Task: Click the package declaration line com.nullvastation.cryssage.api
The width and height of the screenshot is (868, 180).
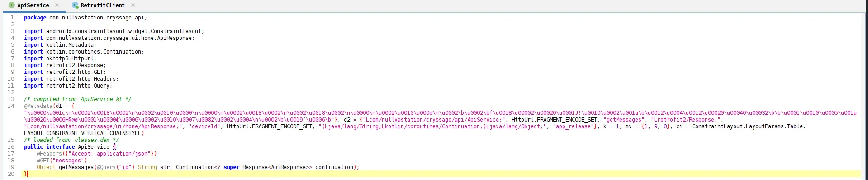Action: point(85,18)
